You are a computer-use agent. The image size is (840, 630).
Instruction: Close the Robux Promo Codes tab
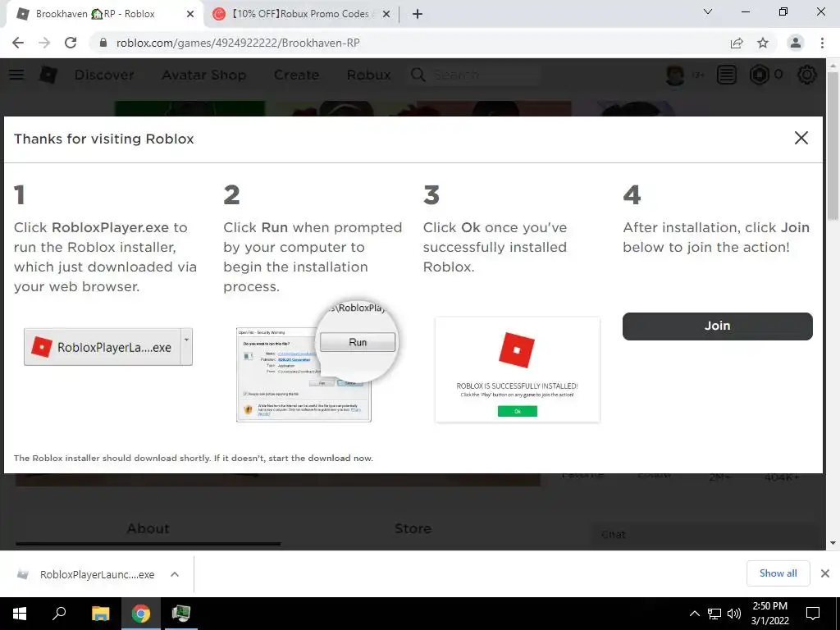(386, 14)
